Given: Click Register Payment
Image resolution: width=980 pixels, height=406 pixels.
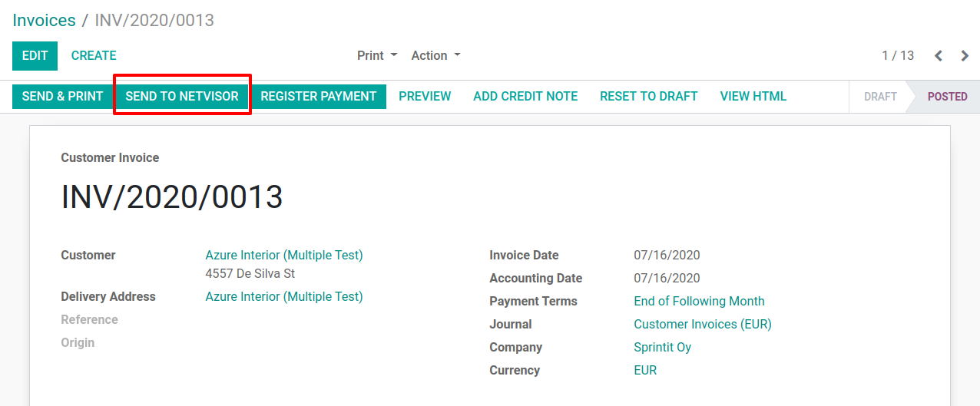Looking at the screenshot, I should pyautogui.click(x=318, y=96).
